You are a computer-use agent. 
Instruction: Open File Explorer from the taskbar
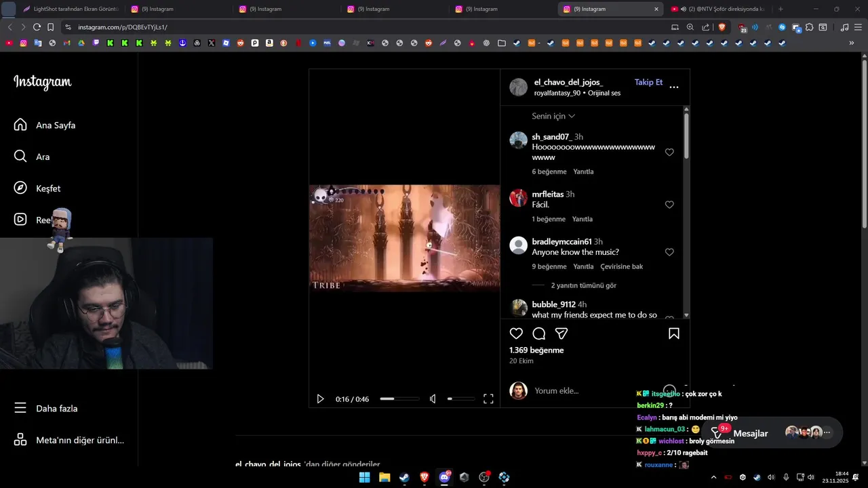[384, 477]
